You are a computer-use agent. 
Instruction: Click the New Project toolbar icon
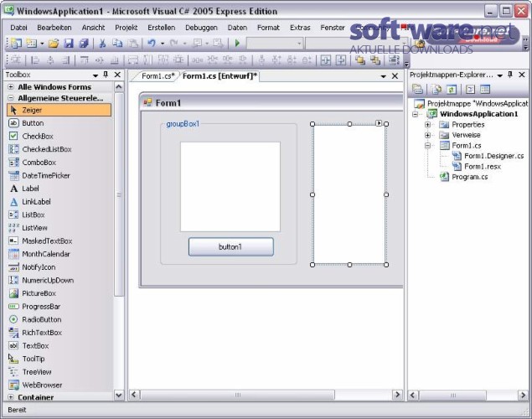pyautogui.click(x=16, y=44)
